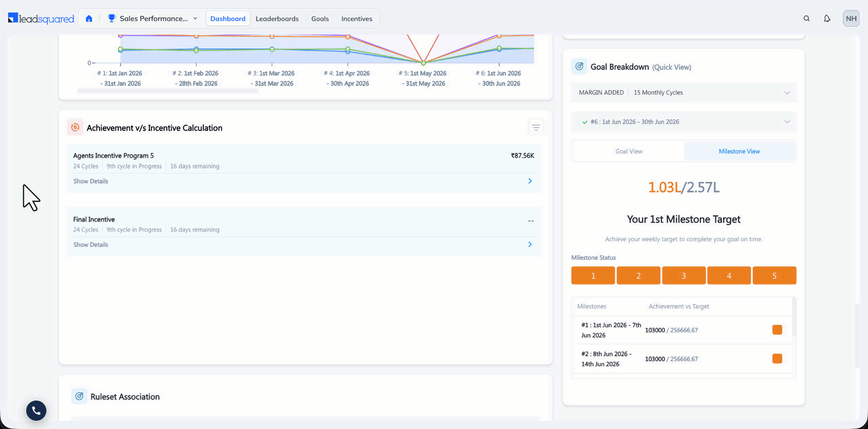The width and height of the screenshot is (868, 429).
Task: Open the #6 Jun 2026 cycle dropdown
Action: (684, 122)
